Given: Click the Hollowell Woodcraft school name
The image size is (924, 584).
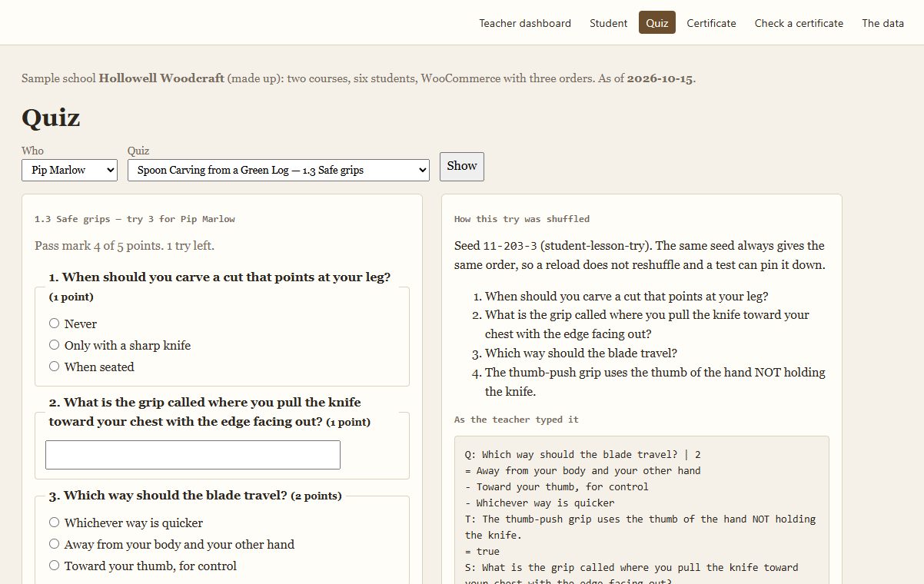Looking at the screenshot, I should tap(161, 78).
